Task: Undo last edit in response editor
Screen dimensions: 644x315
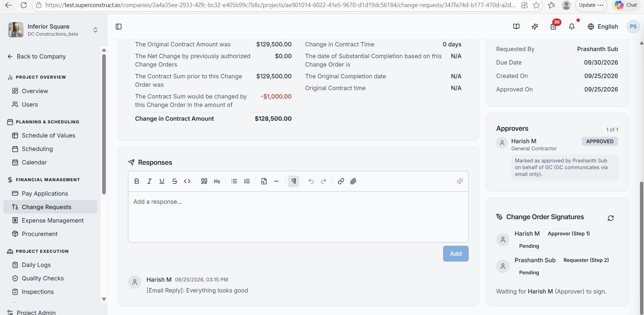Action: coord(311,181)
